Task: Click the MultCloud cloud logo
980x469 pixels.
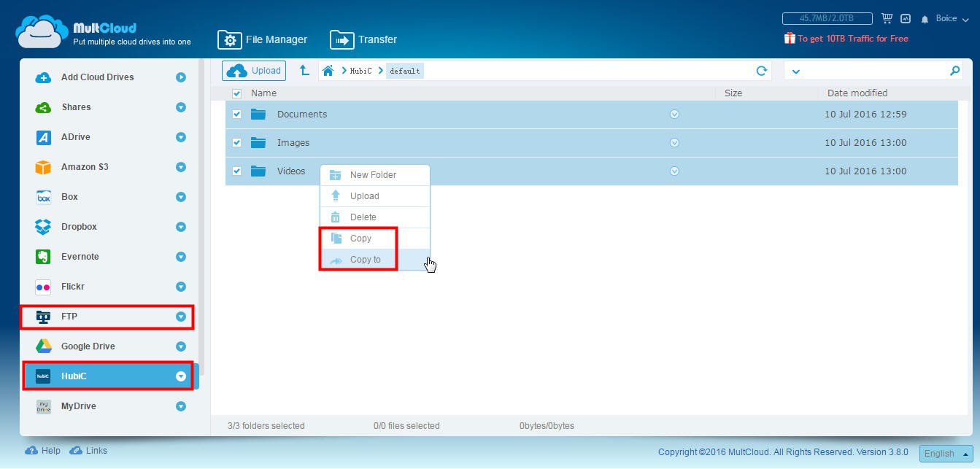Action: (42, 31)
